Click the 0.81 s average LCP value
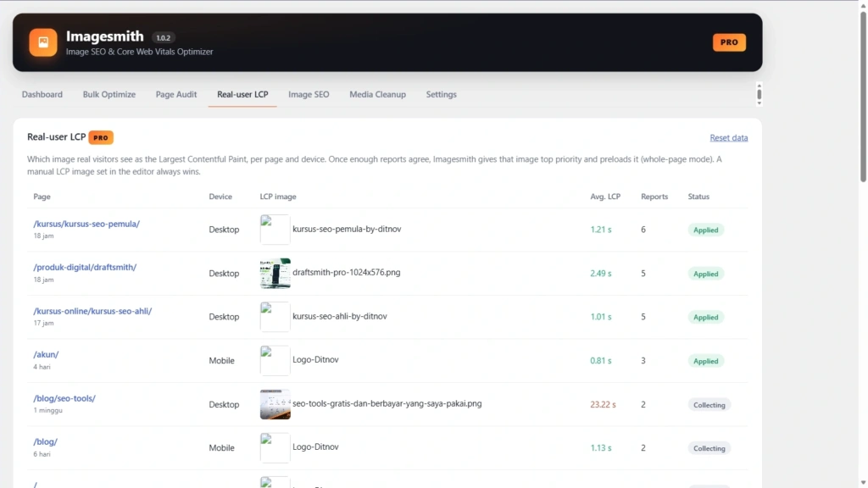868x488 pixels. click(x=601, y=361)
